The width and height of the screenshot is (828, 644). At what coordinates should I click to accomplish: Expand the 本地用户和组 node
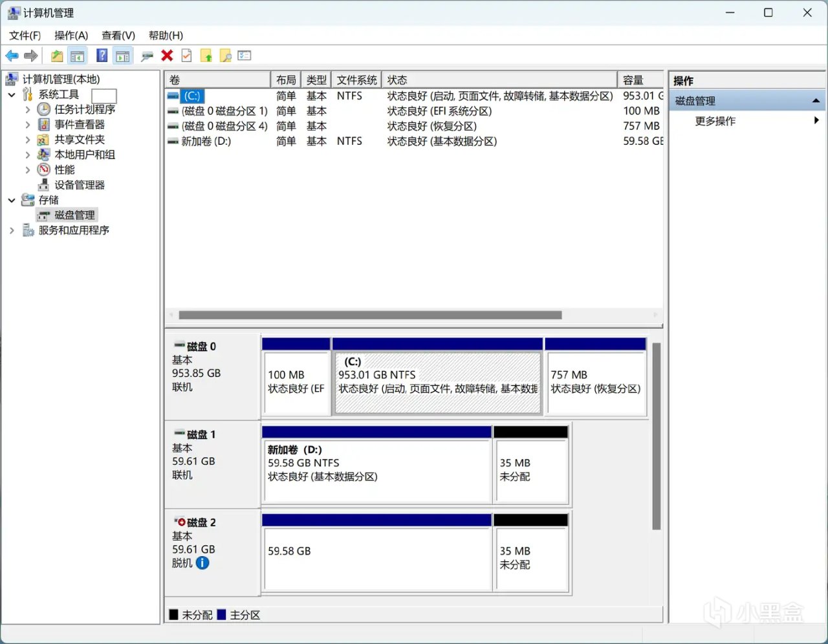27,155
